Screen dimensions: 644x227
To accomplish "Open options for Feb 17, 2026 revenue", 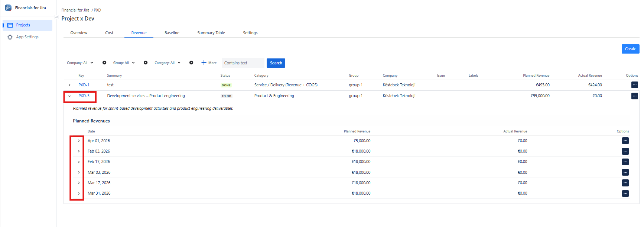I will (625, 162).
